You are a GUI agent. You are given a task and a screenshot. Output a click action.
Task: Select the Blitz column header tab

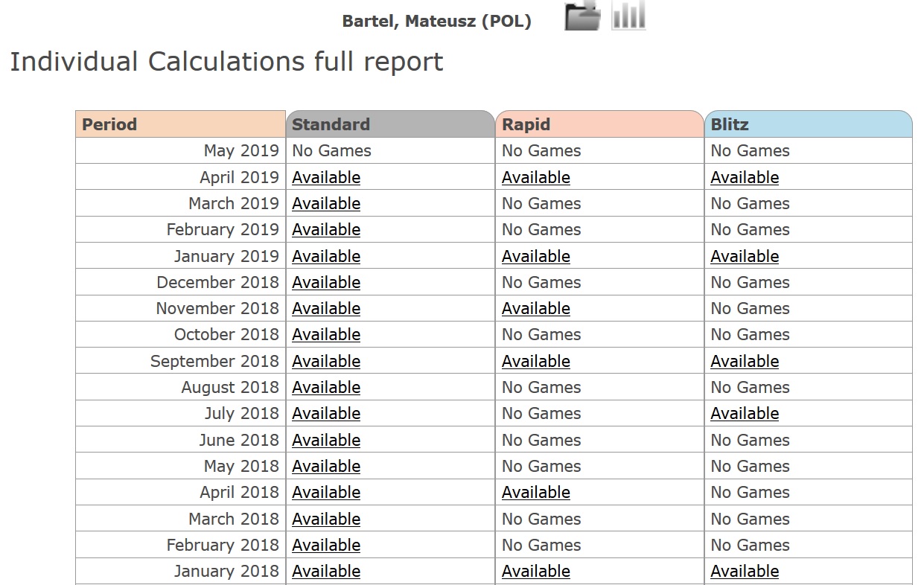pos(809,124)
